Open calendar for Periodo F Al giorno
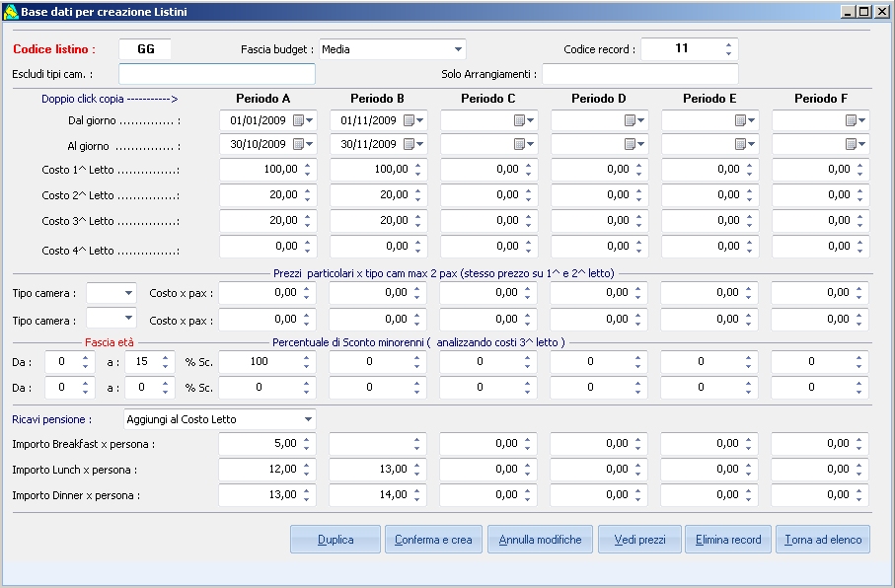 point(857,144)
